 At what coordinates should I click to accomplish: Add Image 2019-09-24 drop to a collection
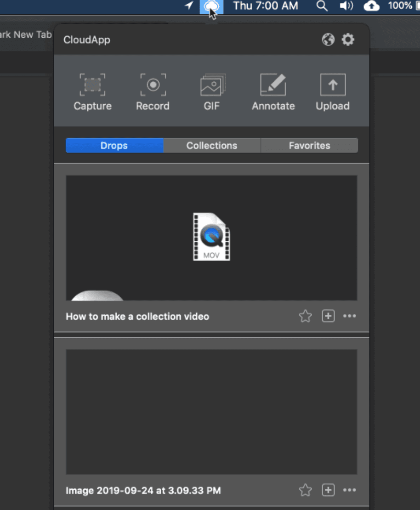(x=328, y=490)
